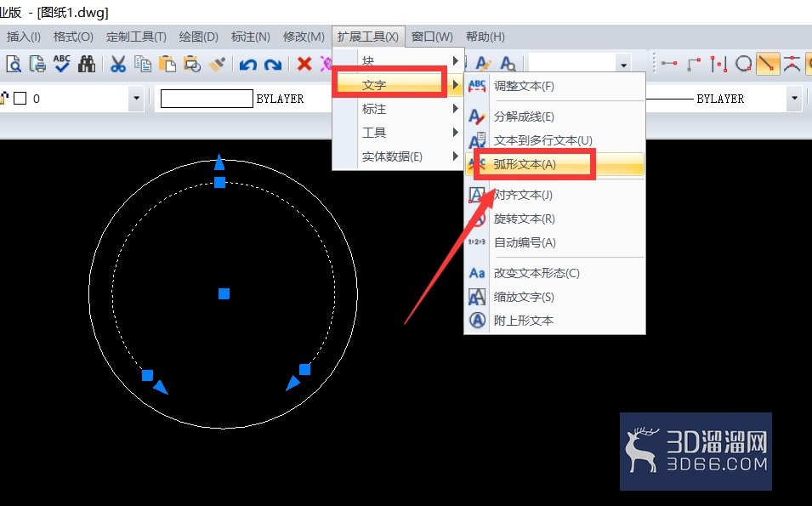This screenshot has height=506, width=812.
Task: Click the layer 0 color square
Action: [x=20, y=98]
